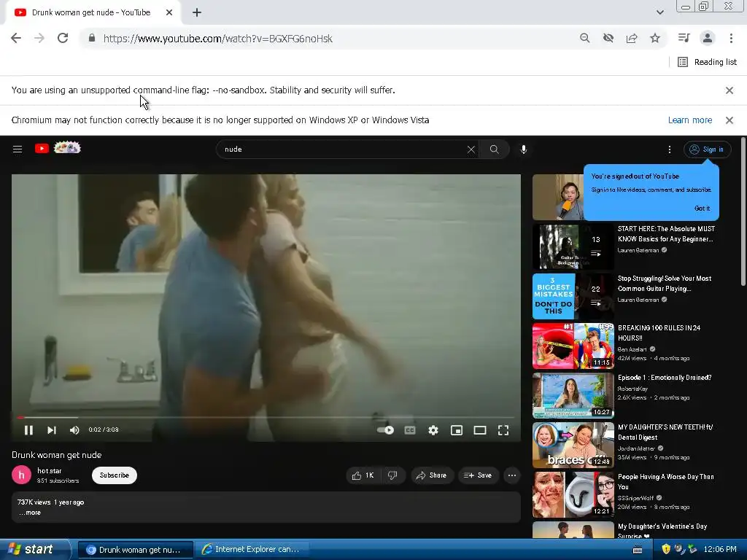The image size is (747, 560).
Task: Open Episode 1: Emotionally Drained video
Action: coord(665,378)
